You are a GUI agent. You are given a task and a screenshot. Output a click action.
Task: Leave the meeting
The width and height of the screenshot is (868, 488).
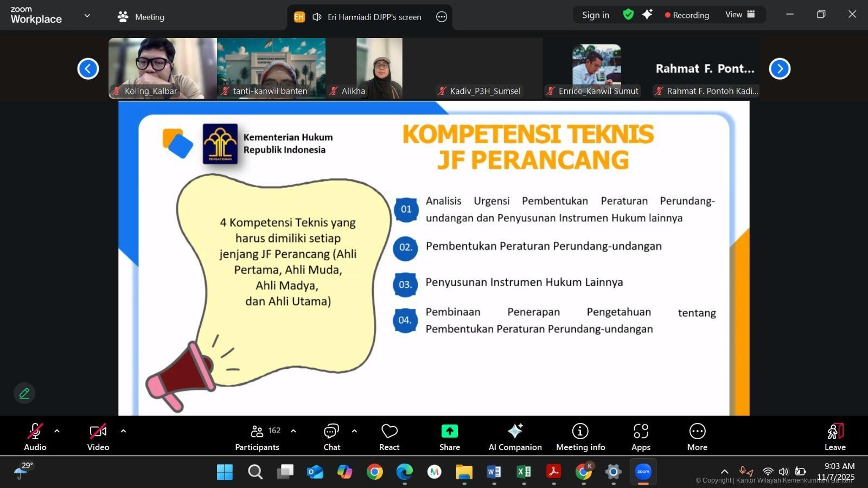(835, 437)
